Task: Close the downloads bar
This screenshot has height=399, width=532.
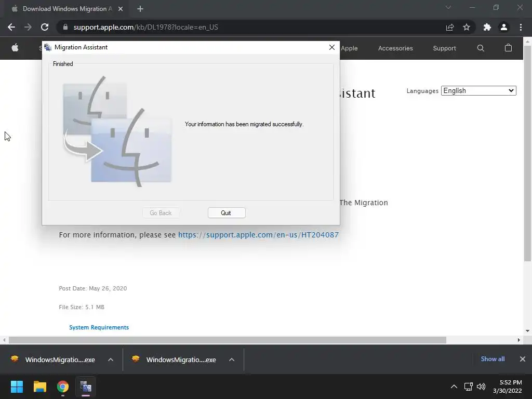Action: point(523,359)
